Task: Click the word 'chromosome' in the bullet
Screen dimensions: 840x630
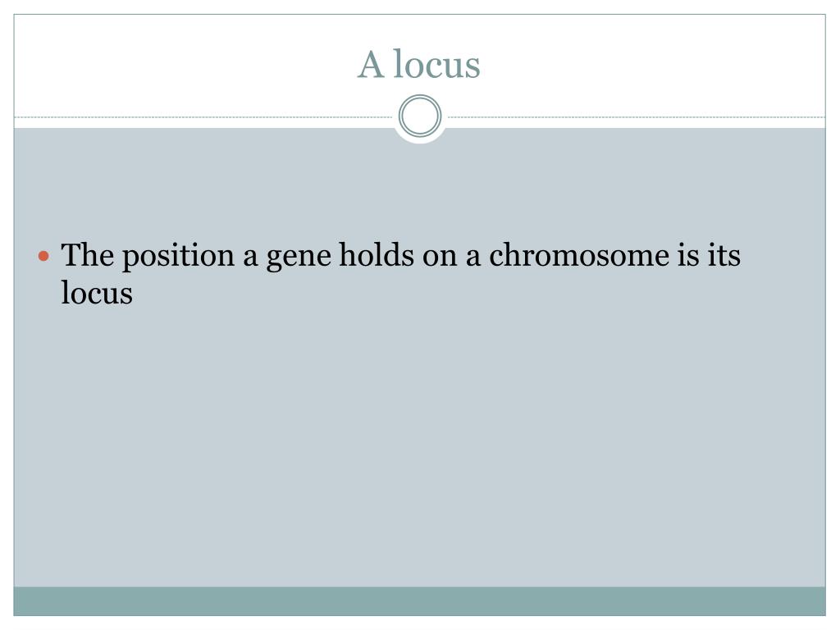Action: click(579, 254)
